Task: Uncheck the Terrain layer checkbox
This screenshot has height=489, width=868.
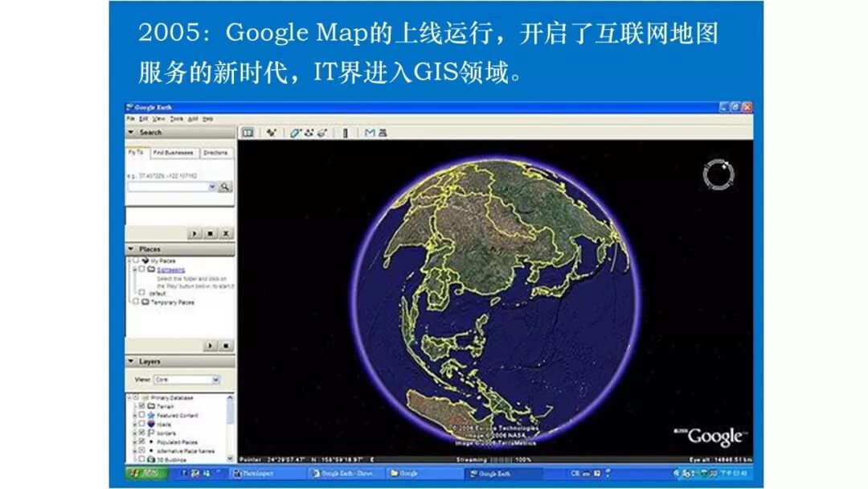Action: 141,406
